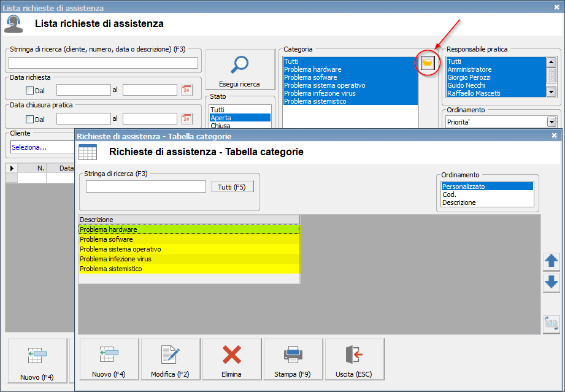Expand the Ordinamento Priorita' dropdown
Viewport: 565px width, 392px height.
coord(551,121)
